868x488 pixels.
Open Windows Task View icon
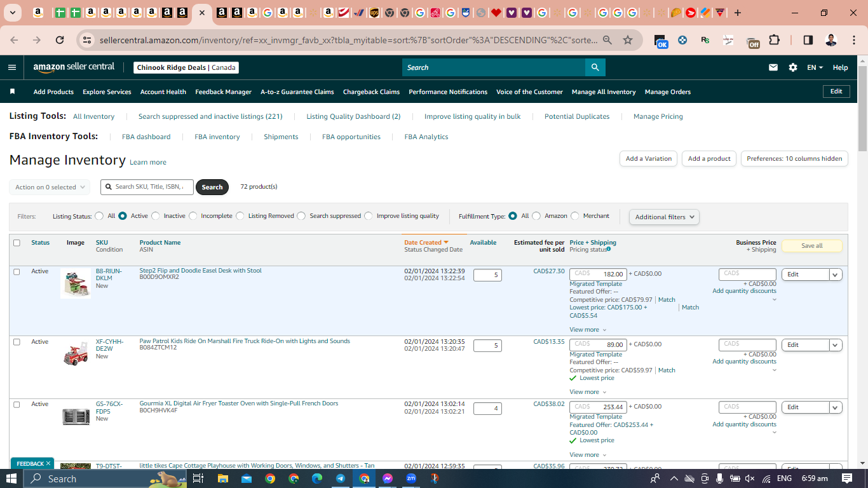198,478
